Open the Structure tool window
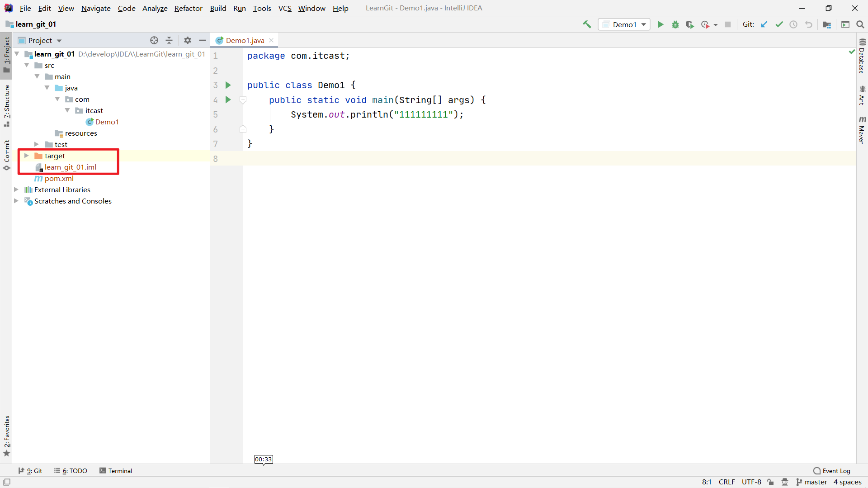 pos(7,106)
